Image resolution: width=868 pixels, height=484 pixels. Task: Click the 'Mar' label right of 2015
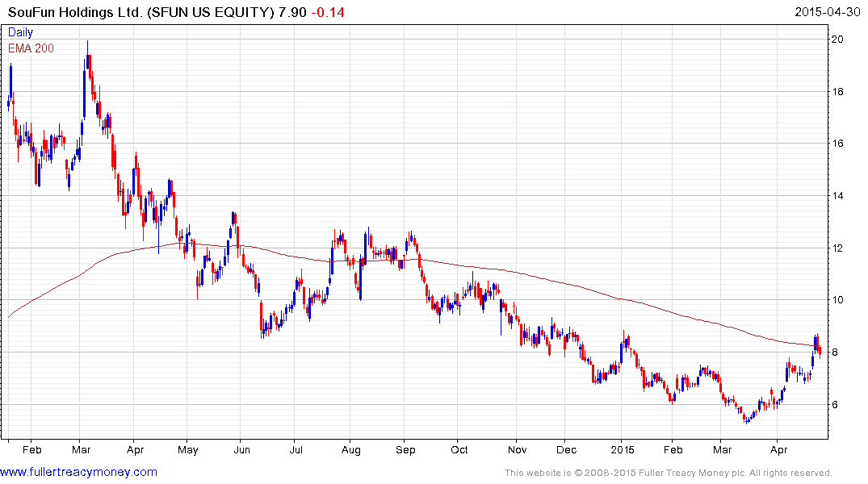(x=723, y=449)
